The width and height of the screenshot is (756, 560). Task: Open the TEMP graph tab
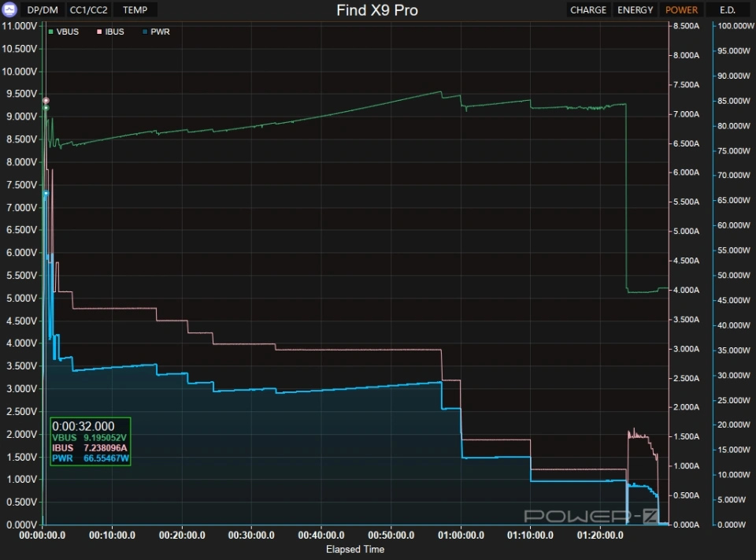point(135,10)
